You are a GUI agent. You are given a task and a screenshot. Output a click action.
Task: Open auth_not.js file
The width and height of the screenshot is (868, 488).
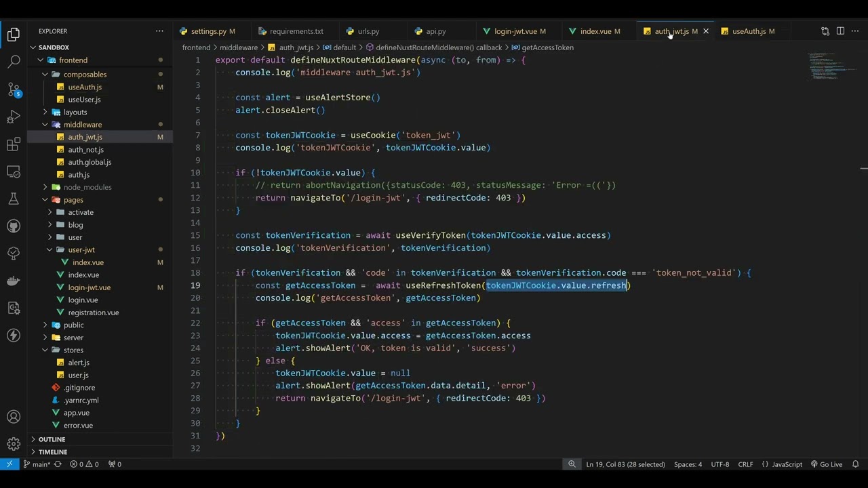(85, 150)
